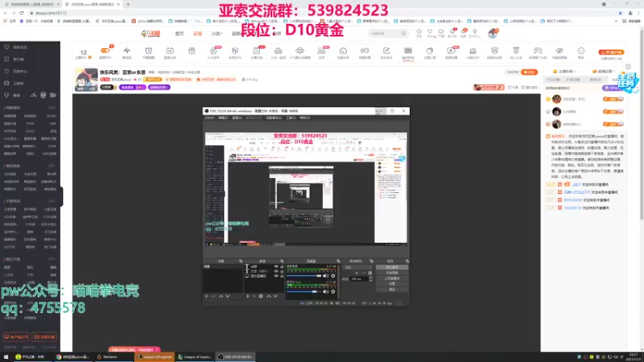Open transition properties gear icon
Viewport: 644px width, 362px height.
[x=369, y=273]
